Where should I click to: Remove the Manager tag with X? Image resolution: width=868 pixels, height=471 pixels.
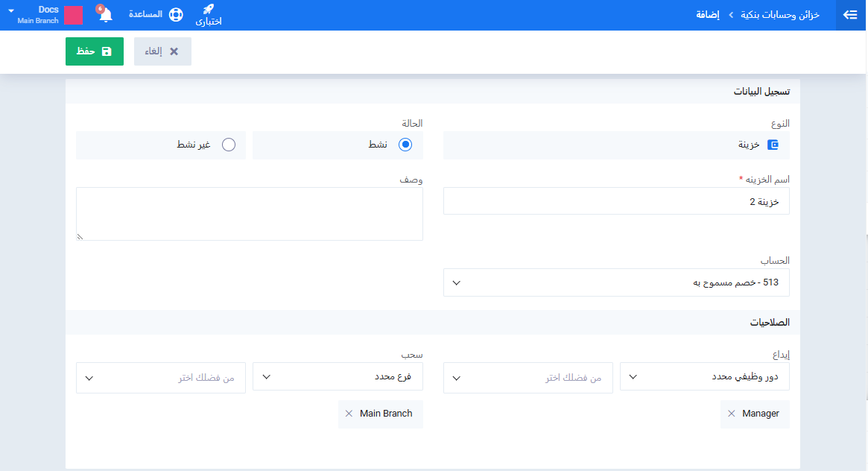pos(731,414)
